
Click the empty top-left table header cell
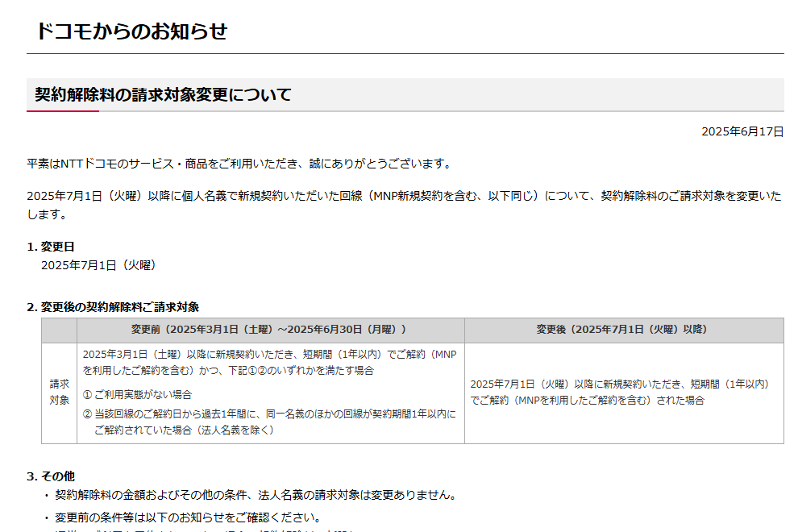[x=59, y=330]
